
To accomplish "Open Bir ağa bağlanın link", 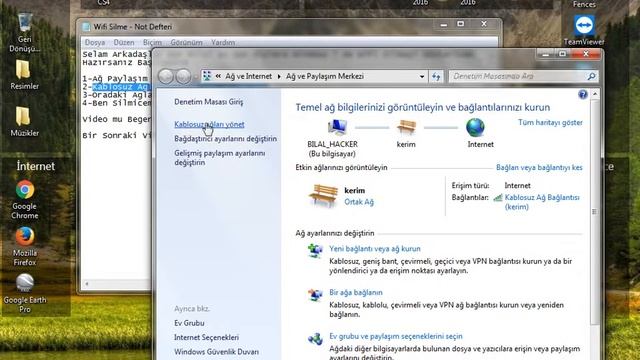I will 356,293.
